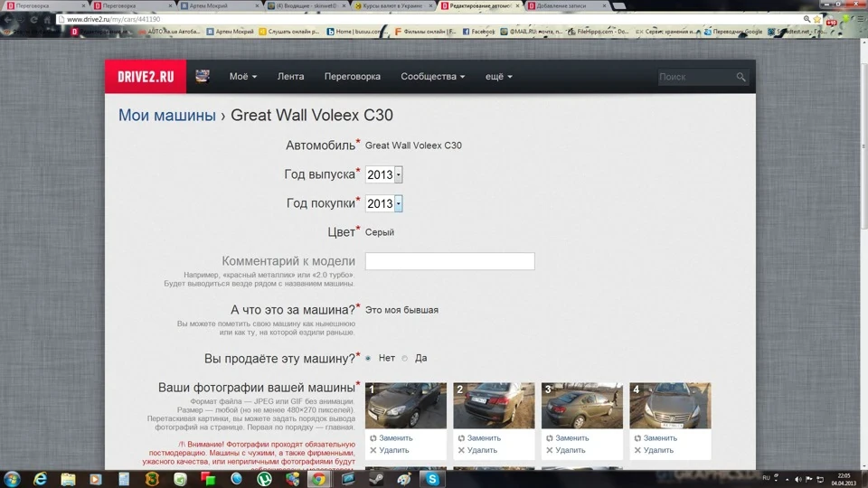This screenshot has height=488, width=868.
Task: Open media player icon in taskbar
Action: coord(96,479)
